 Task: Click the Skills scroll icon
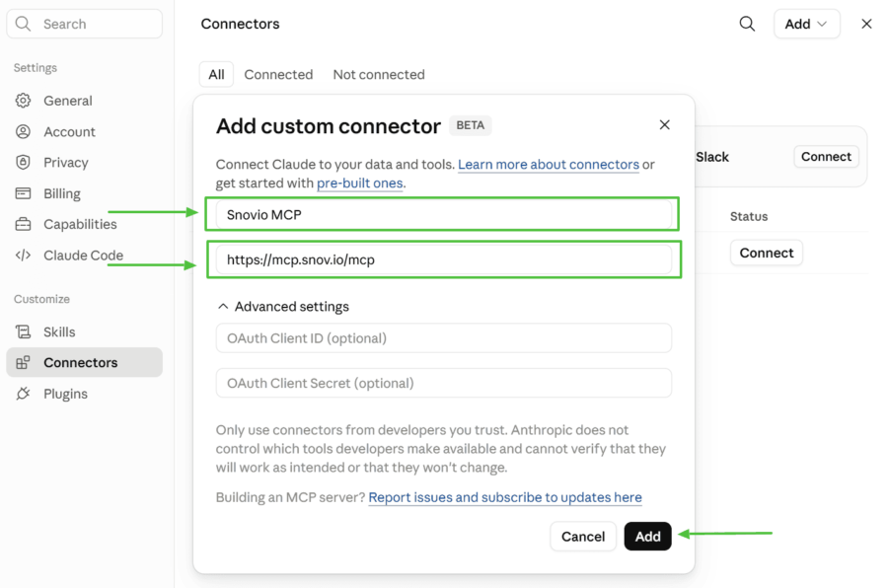23,331
